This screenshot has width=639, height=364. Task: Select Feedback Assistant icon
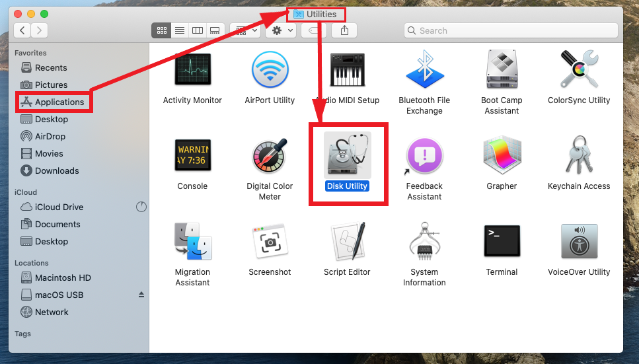click(x=424, y=155)
